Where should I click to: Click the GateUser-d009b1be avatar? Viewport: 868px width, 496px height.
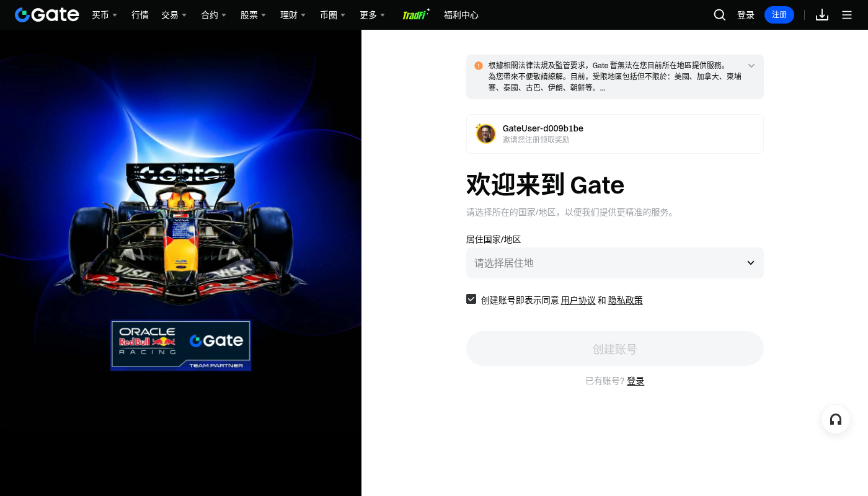[x=486, y=133]
